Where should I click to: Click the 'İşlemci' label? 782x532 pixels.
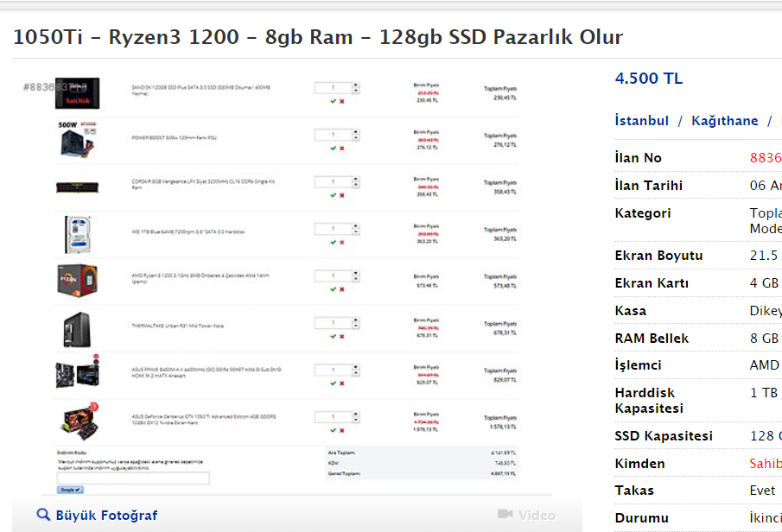(638, 365)
